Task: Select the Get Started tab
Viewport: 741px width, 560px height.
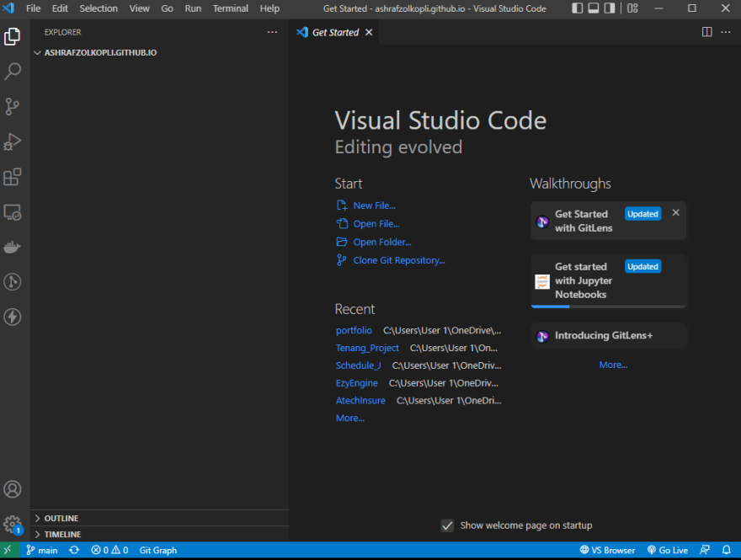Action: tap(334, 32)
